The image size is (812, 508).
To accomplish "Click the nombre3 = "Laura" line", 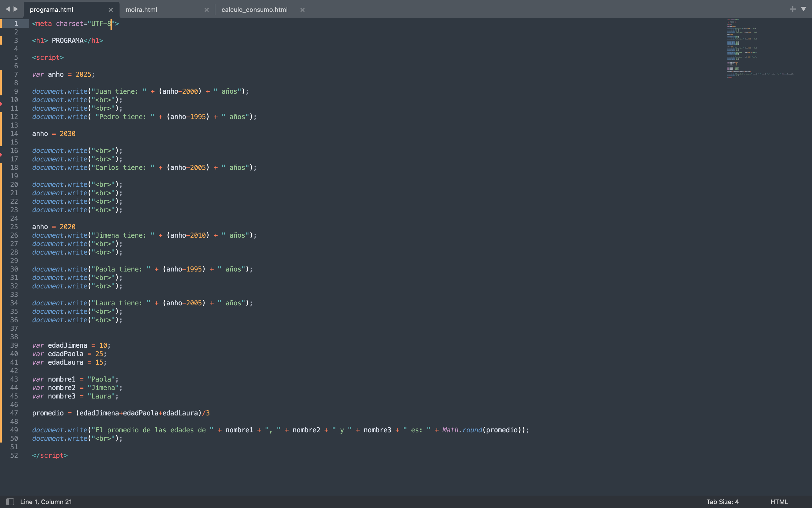I will coord(75,396).
